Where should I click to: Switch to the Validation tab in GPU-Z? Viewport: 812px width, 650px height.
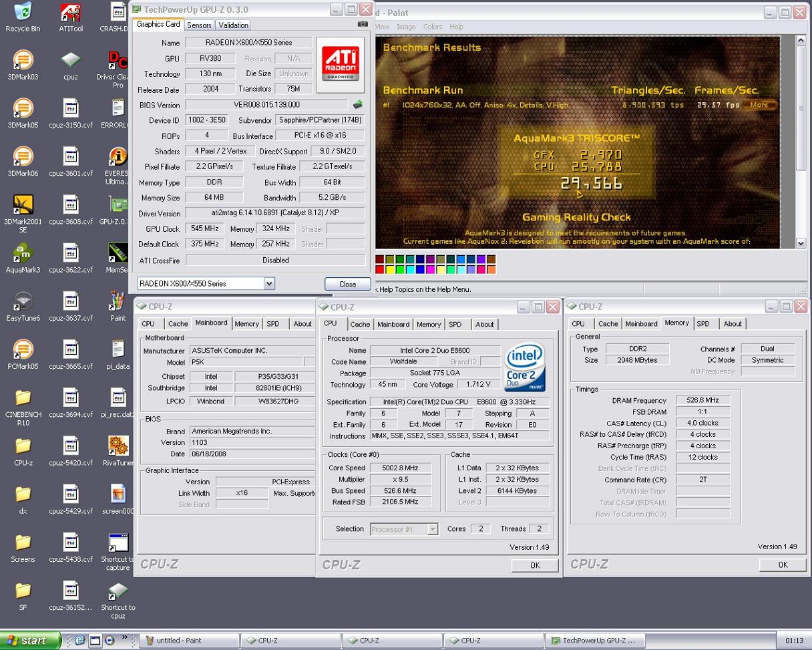233,25
